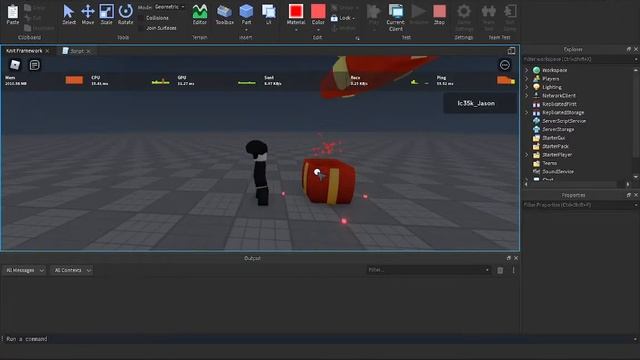640x360 pixels.
Task: Click the black character in the viewport
Action: (259, 172)
